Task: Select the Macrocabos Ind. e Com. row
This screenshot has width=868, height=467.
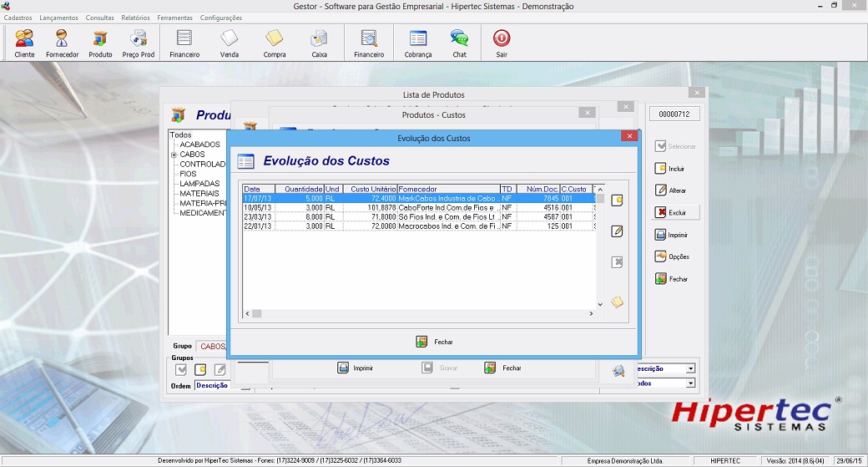Action: pyautogui.click(x=419, y=226)
